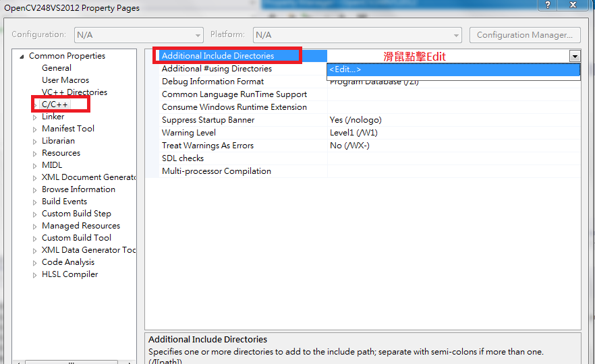
Task: Open the Configuration dropdown
Action: [139, 35]
